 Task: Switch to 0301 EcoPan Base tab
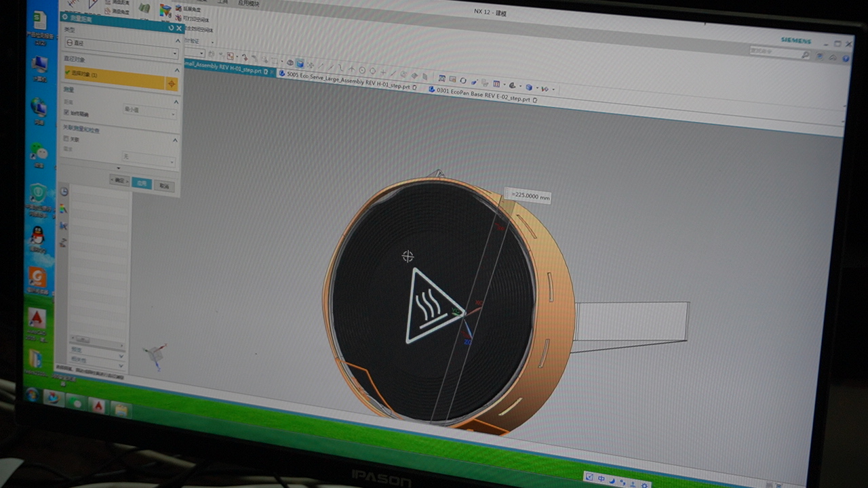(483, 95)
